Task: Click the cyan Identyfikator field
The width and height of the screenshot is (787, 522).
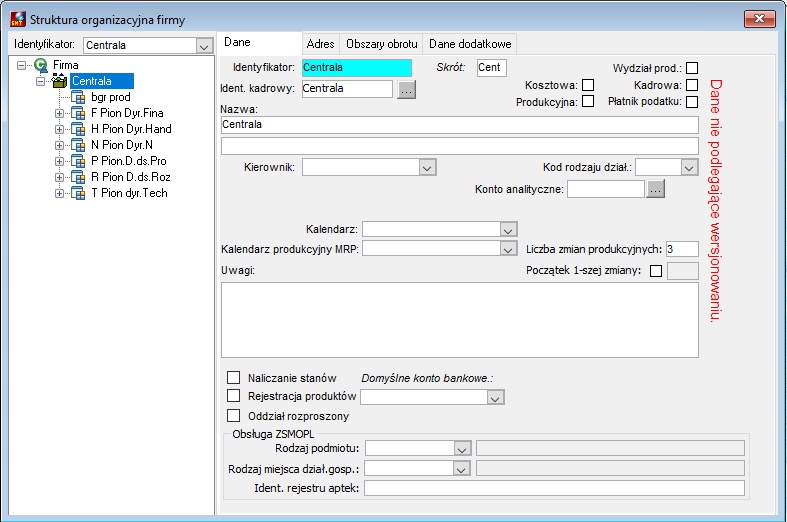Action: [357, 68]
